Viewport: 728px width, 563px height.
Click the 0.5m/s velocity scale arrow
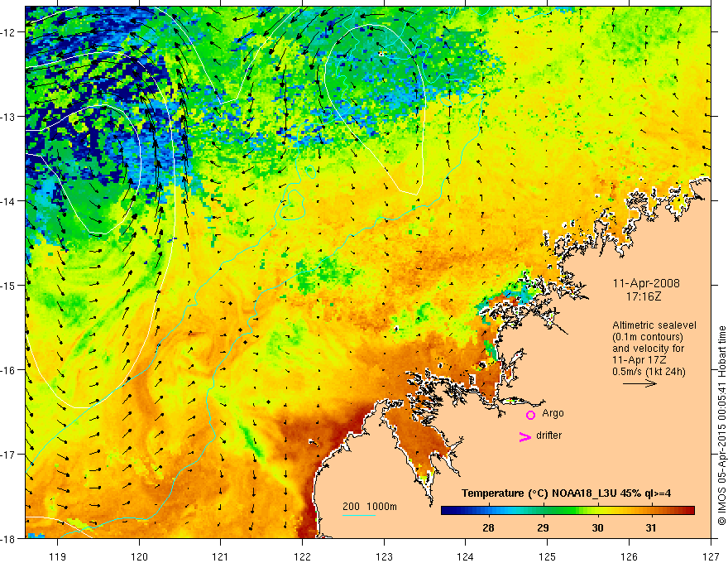639,383
